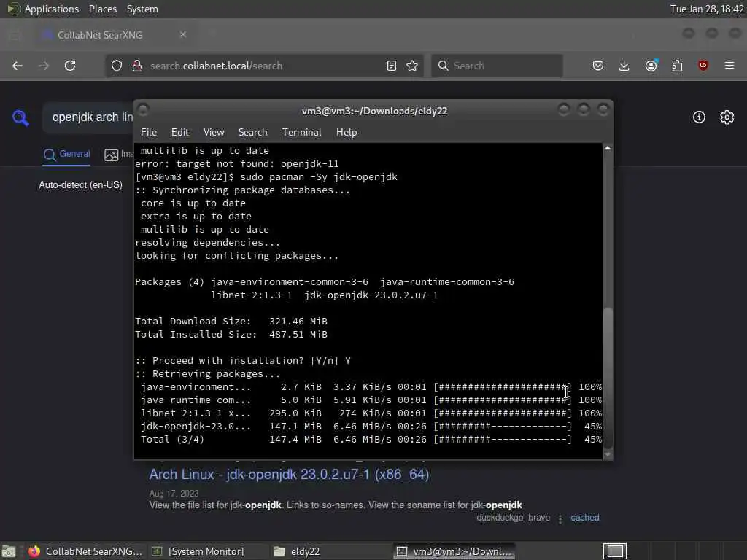This screenshot has width=747, height=560.
Task: Select the General results category tab
Action: [x=66, y=154]
